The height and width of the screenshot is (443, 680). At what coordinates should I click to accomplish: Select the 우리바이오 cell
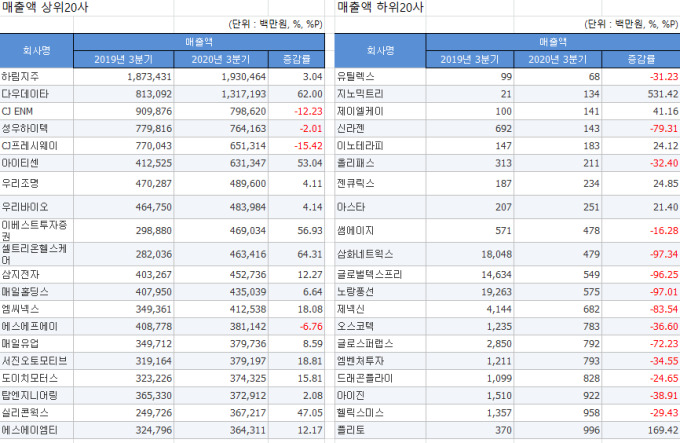coord(36,207)
